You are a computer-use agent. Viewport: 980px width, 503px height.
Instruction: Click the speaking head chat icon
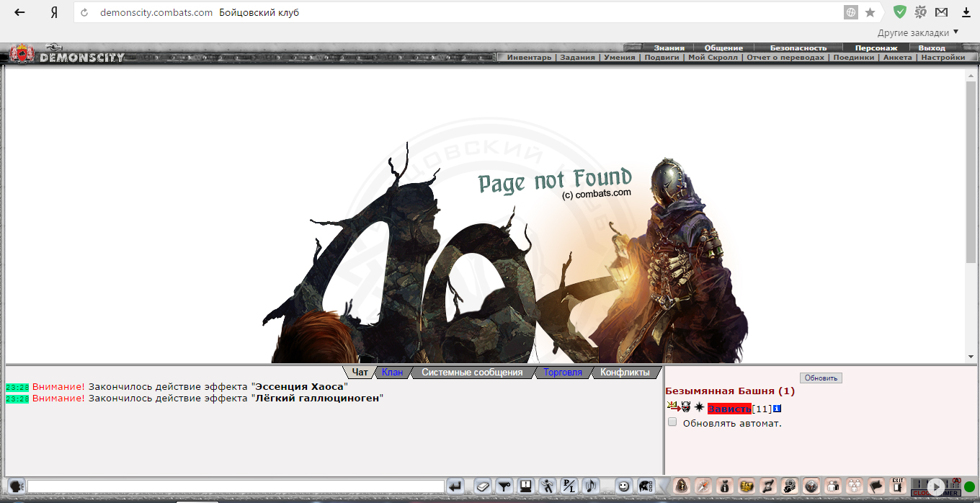click(16, 486)
